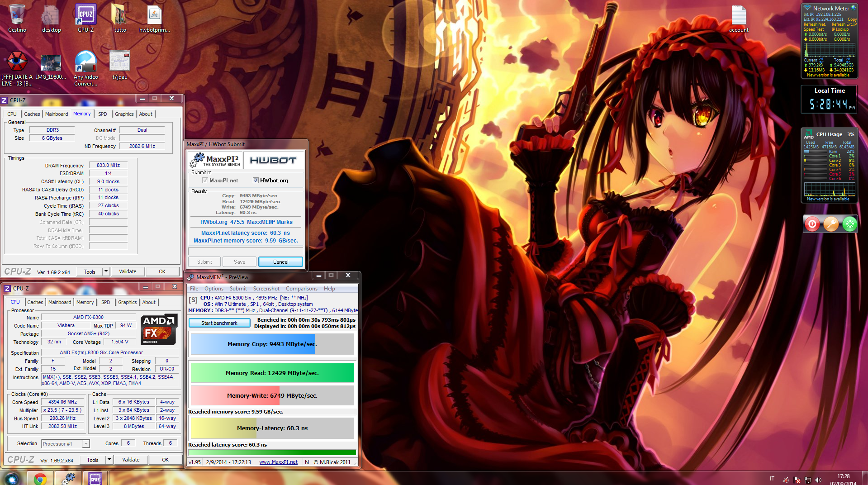
Task: Click the IT language indicator
Action: click(x=772, y=479)
